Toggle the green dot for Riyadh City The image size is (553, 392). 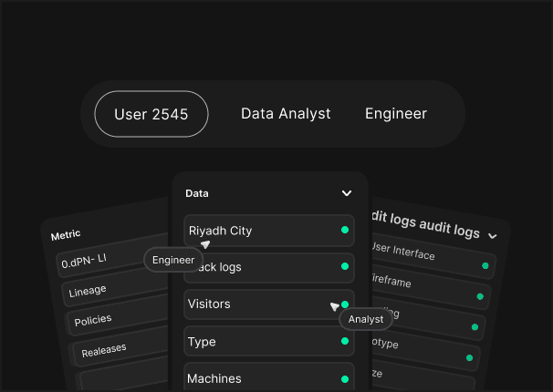344,231
